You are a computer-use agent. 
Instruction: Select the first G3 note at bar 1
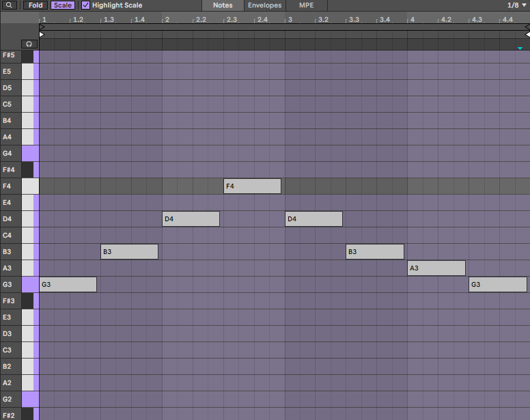click(68, 285)
